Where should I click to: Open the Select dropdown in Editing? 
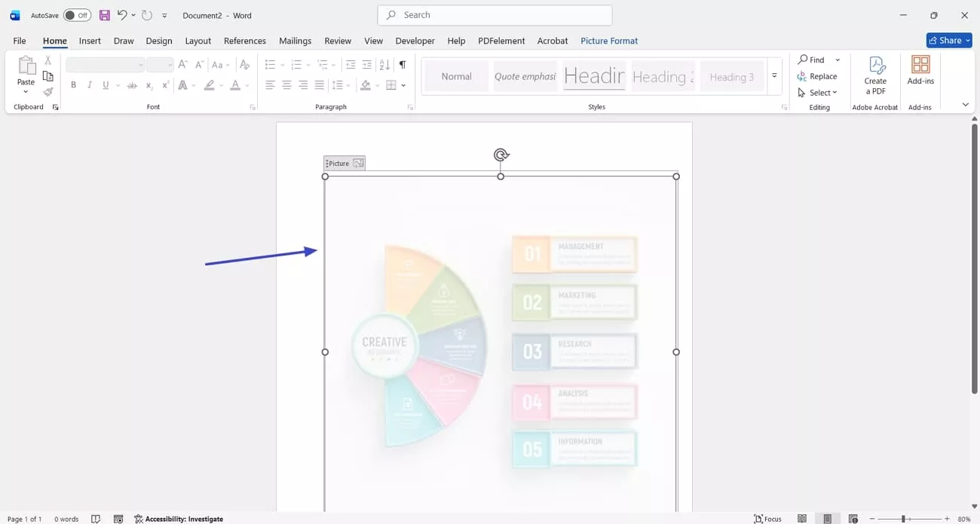818,93
